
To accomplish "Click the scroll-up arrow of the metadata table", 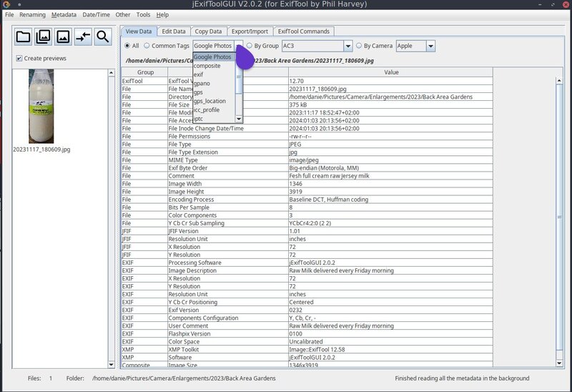I will [x=567, y=72].
